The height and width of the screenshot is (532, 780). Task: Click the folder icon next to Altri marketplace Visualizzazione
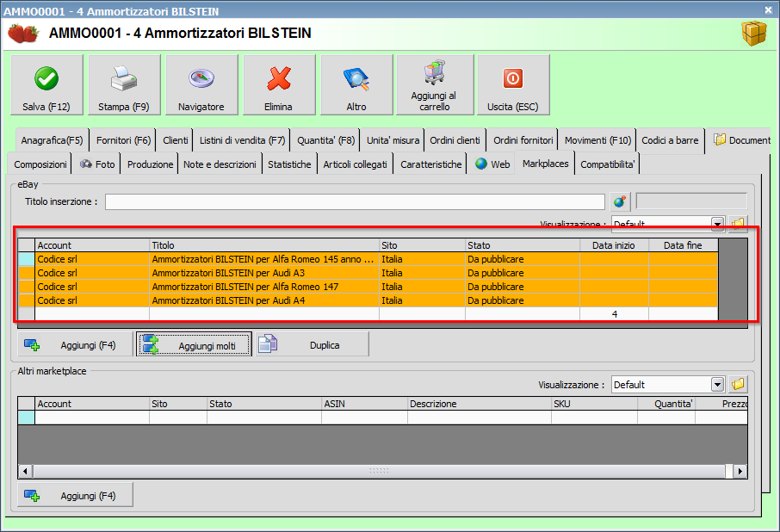click(738, 384)
